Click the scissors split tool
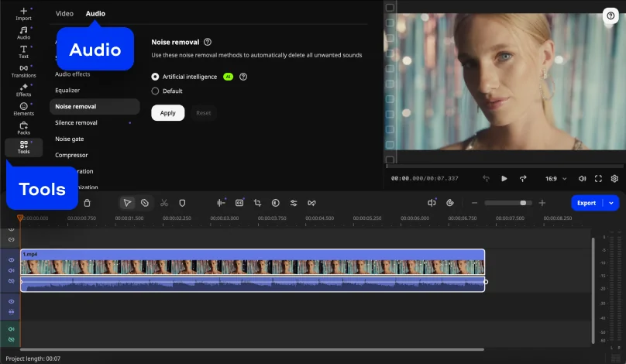 tap(164, 203)
